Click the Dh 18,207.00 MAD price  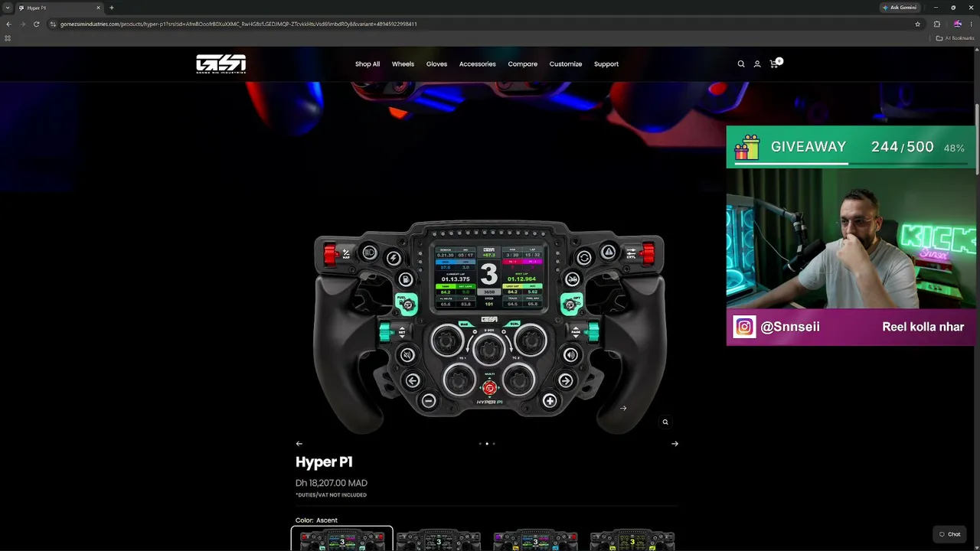click(332, 483)
